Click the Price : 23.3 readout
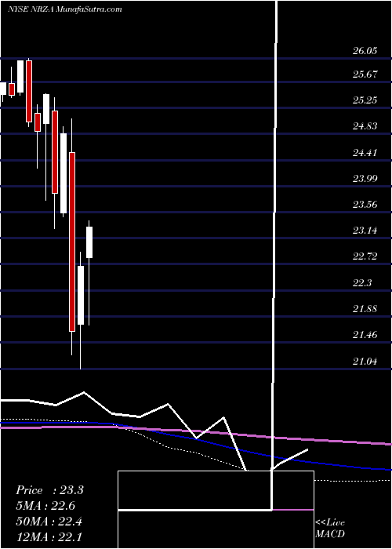 49,490
